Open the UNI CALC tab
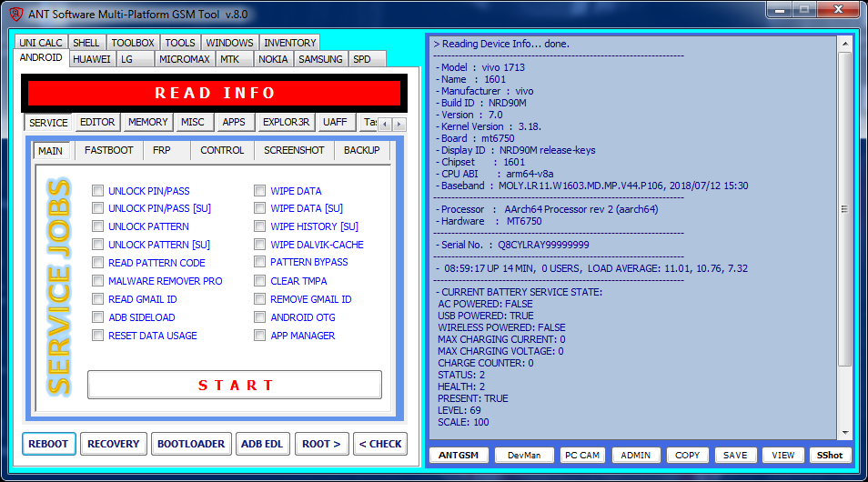This screenshot has height=482, width=868. pyautogui.click(x=41, y=43)
